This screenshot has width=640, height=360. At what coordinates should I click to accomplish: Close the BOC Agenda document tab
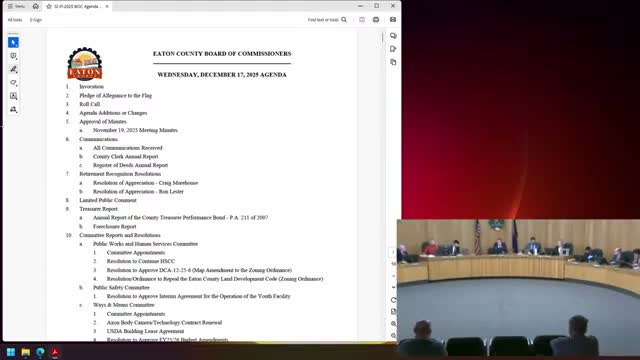107,7
